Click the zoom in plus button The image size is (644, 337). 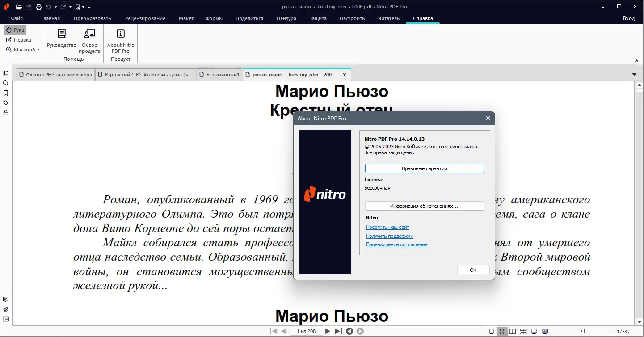(608, 331)
